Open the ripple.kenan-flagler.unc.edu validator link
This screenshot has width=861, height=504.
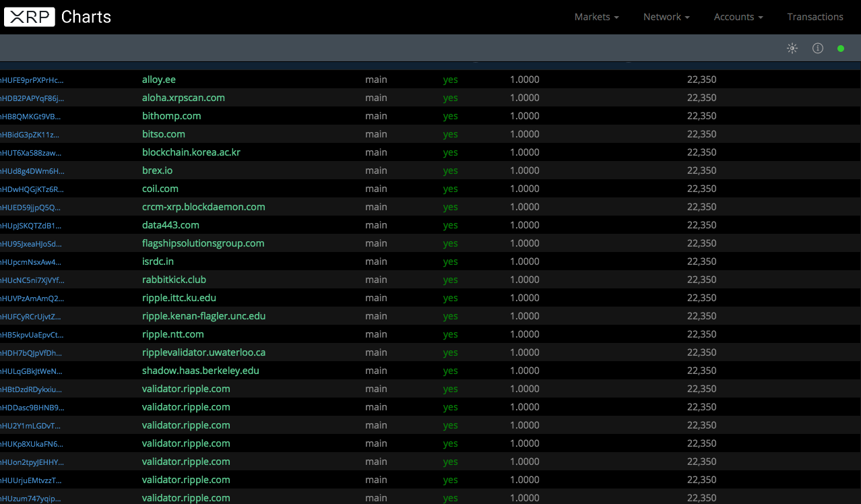[x=203, y=316]
